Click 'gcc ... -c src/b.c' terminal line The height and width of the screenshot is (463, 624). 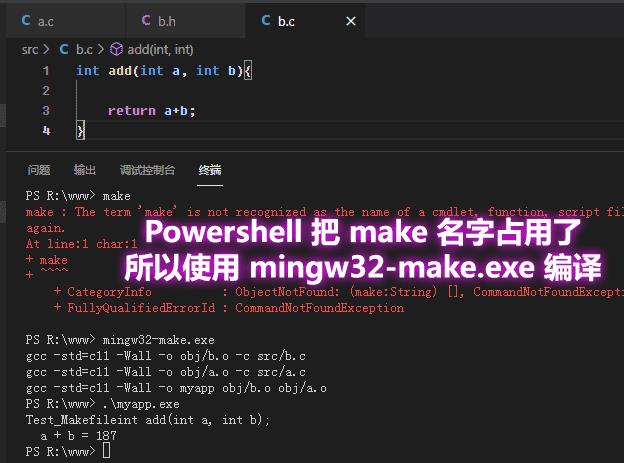[166, 356]
